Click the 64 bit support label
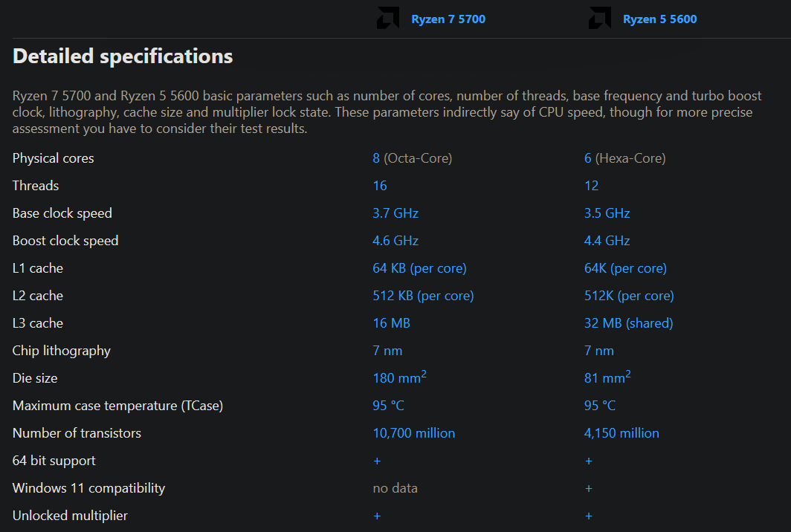Screen dimensions: 791x532 pyautogui.click(x=54, y=461)
